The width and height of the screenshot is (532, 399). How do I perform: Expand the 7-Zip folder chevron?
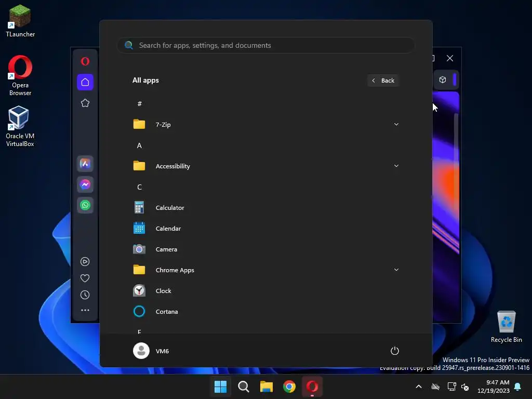[396, 124]
